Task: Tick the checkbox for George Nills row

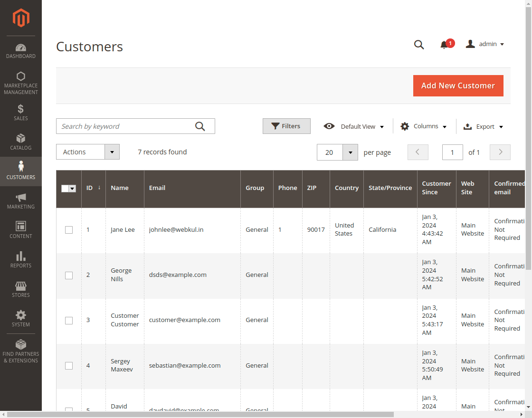Action: pyautogui.click(x=69, y=275)
